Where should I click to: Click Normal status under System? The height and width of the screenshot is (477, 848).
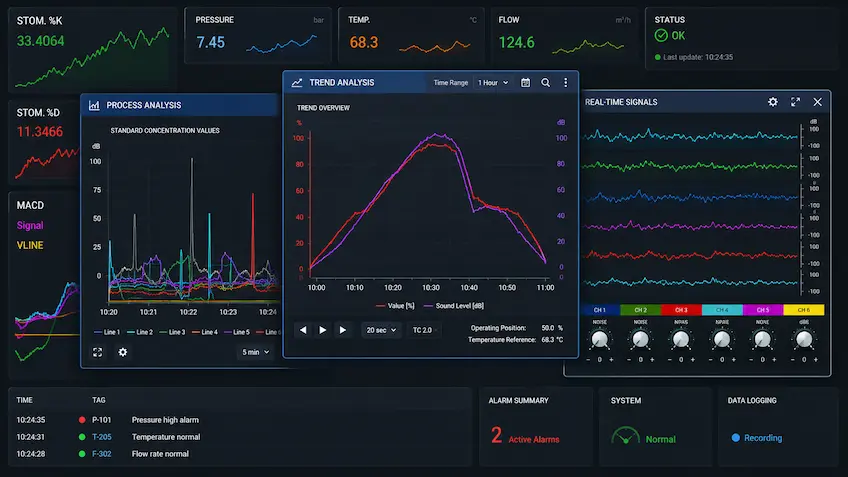click(660, 439)
